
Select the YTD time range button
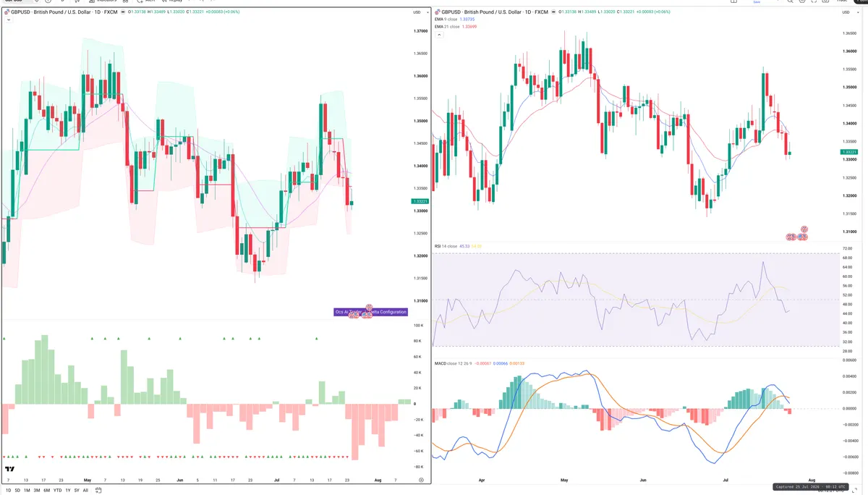click(x=58, y=490)
